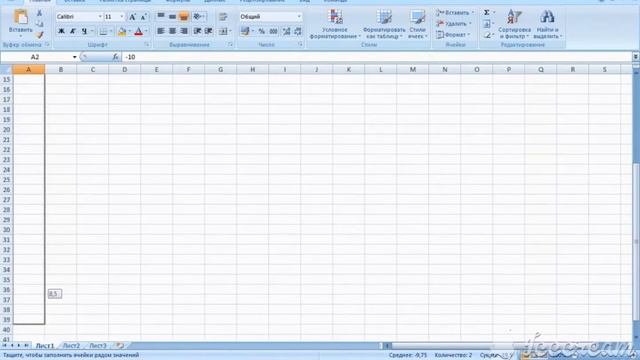Open Условное форматирование dropdown
The image size is (640, 360).
click(x=335, y=24)
